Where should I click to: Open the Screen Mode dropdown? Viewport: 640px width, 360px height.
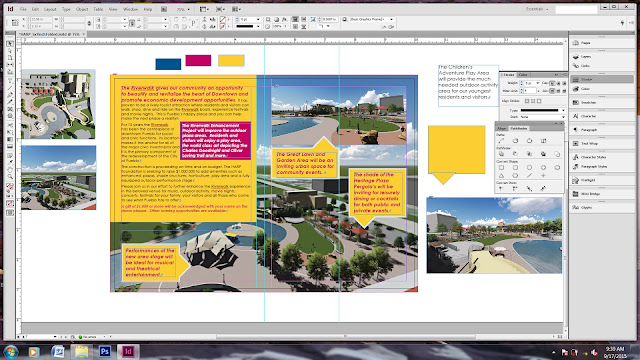pyautogui.click(x=220, y=9)
